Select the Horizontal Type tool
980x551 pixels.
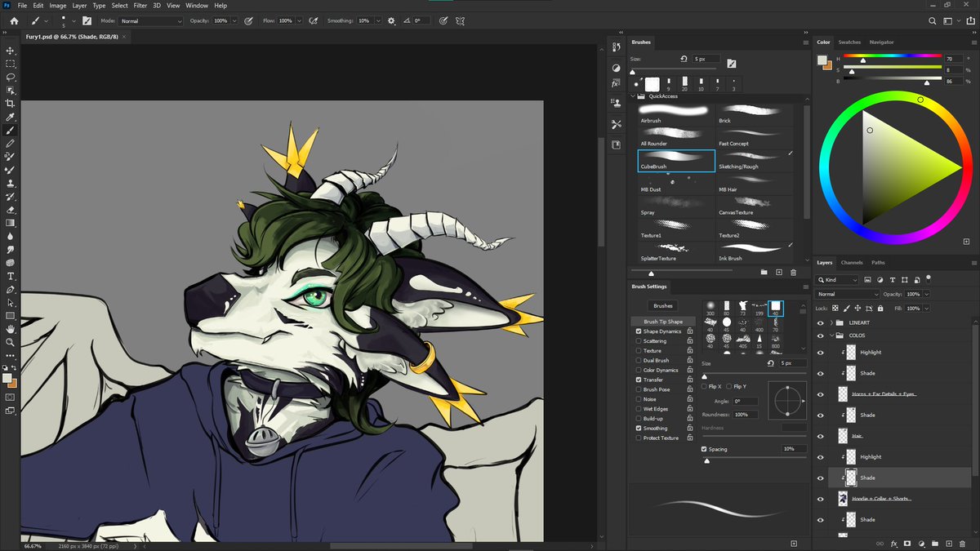(x=11, y=276)
